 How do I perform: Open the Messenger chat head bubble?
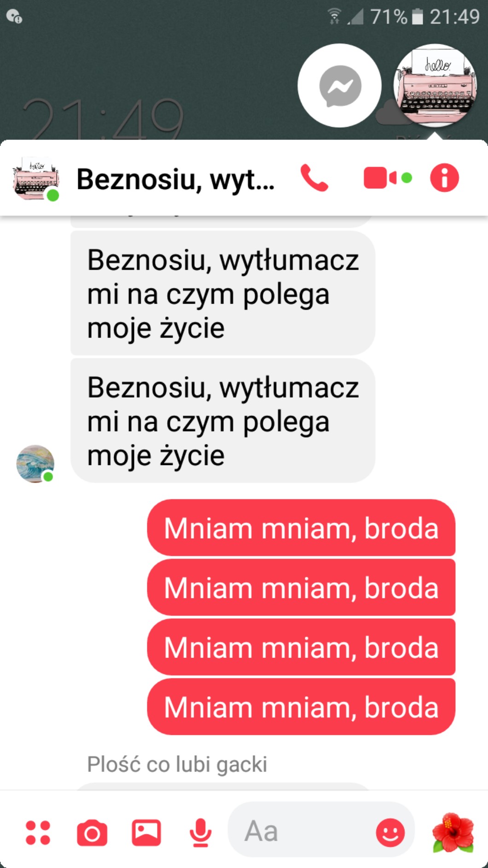point(340,85)
